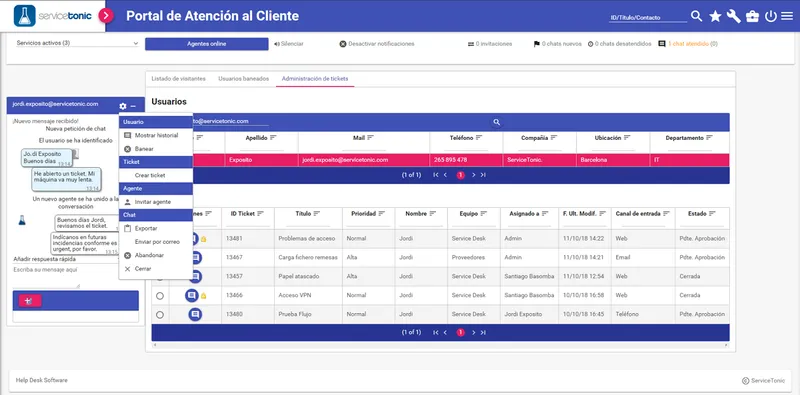Screen dimensions: 800x395
Task: Go to next page in Usuarios pager
Action: (473, 175)
